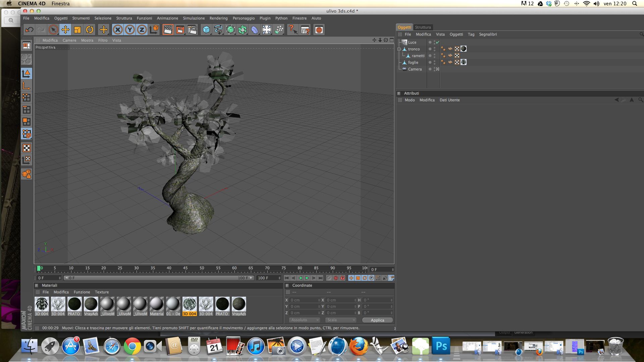Open Photoshop from the Dock
The height and width of the screenshot is (362, 644).
pos(441,346)
